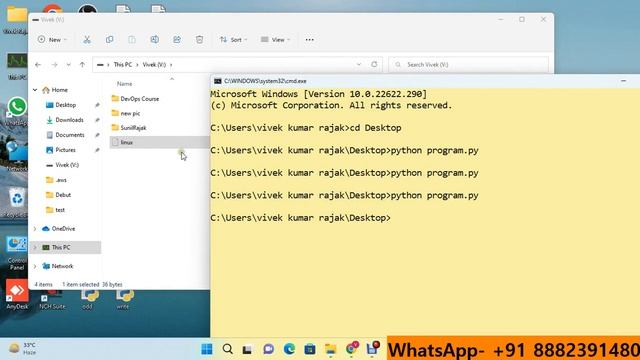Select Vivek (V:) in the navigation pane

pyautogui.click(x=67, y=165)
